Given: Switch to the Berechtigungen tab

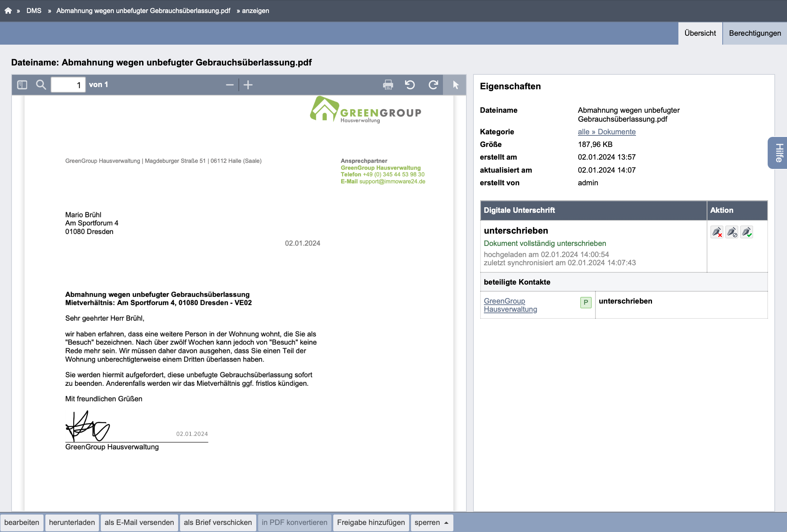Looking at the screenshot, I should click(755, 33).
